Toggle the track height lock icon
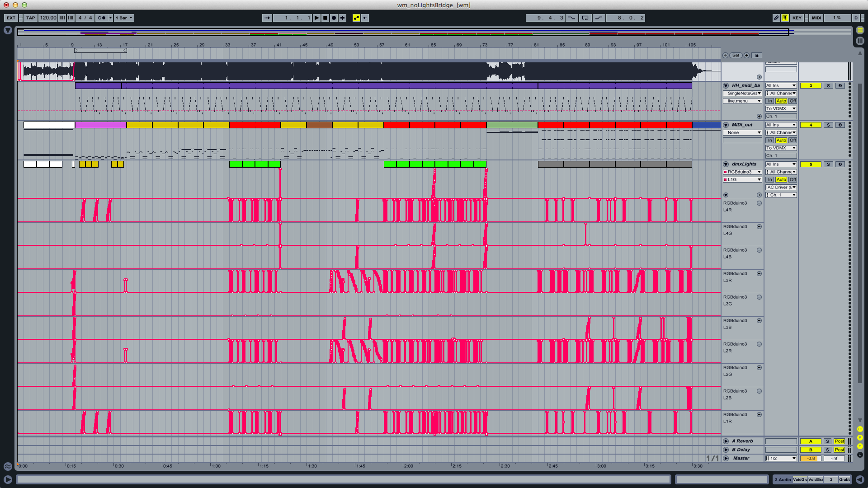 pyautogui.click(x=757, y=55)
